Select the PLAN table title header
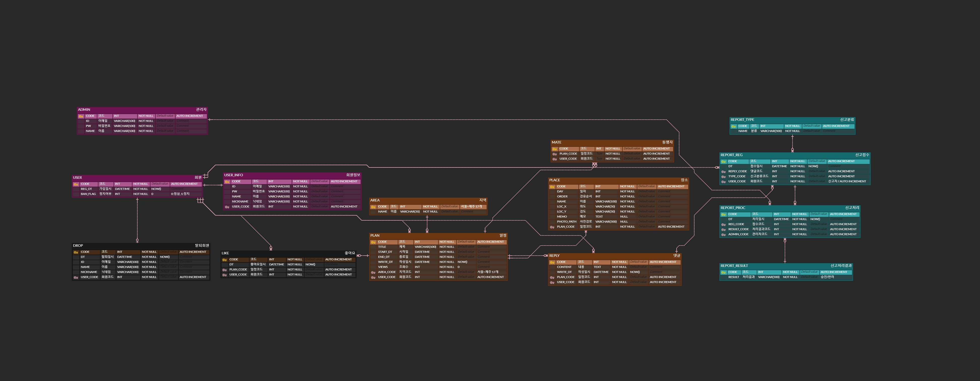The image size is (980, 381). coord(375,235)
